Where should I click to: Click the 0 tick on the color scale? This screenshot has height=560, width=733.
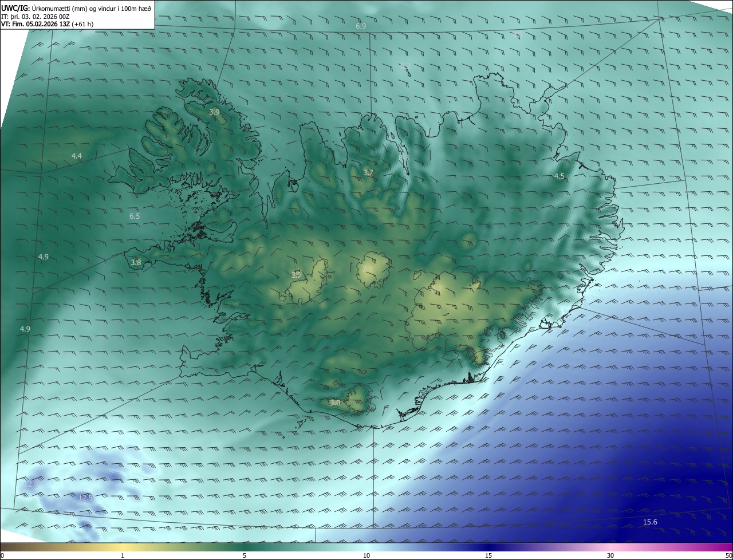[2, 555]
